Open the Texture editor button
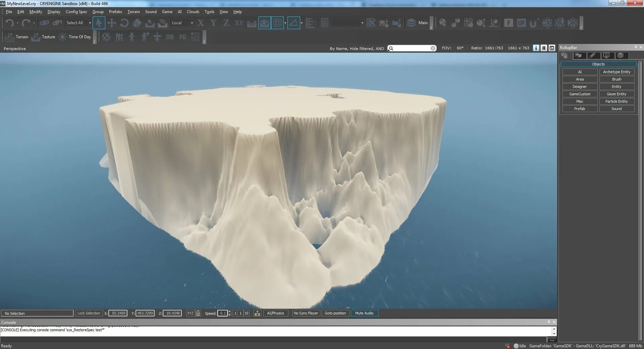 click(x=43, y=37)
